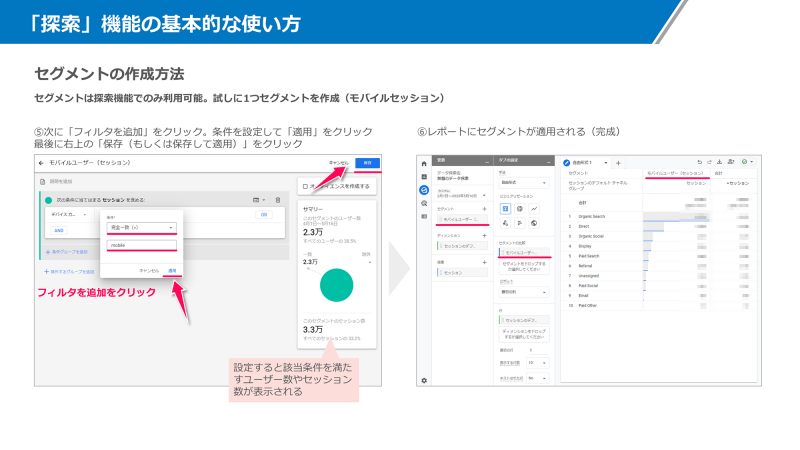Click the blue 保存 save button

[x=367, y=162]
